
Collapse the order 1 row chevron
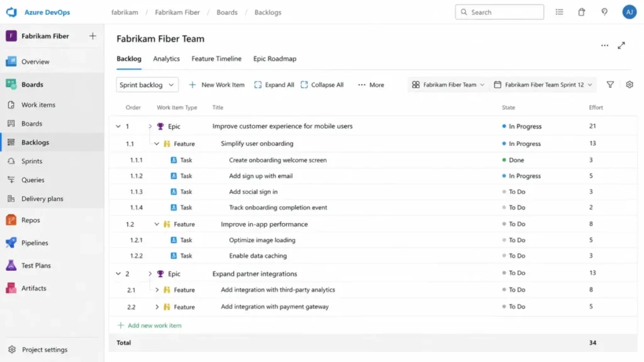point(118,126)
